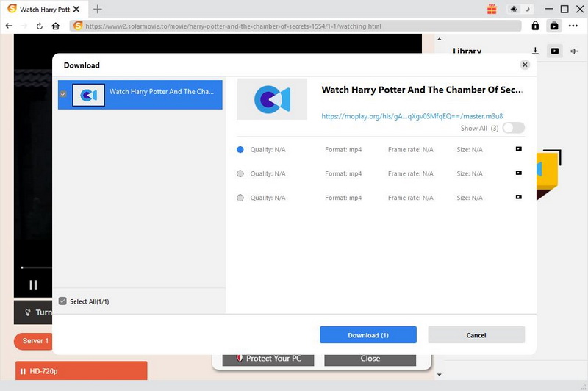The height and width of the screenshot is (391, 588).
Task: Click the Library panel heading
Action: click(467, 51)
